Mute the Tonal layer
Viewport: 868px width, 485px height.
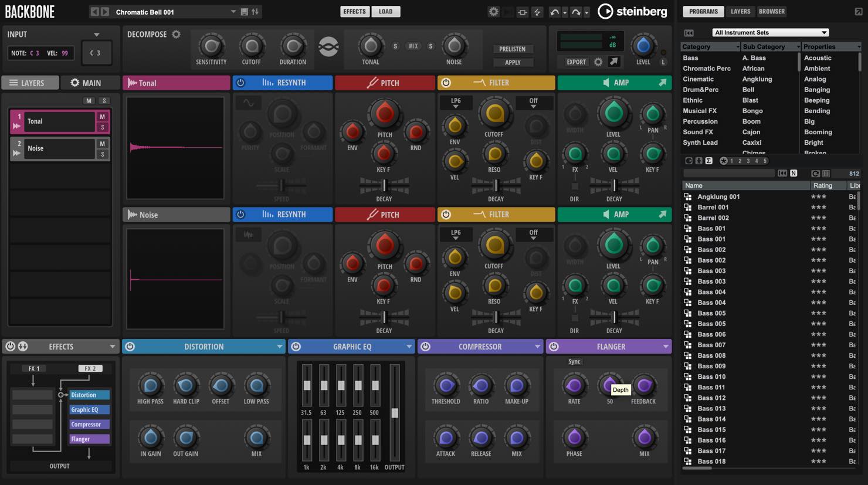click(x=103, y=117)
